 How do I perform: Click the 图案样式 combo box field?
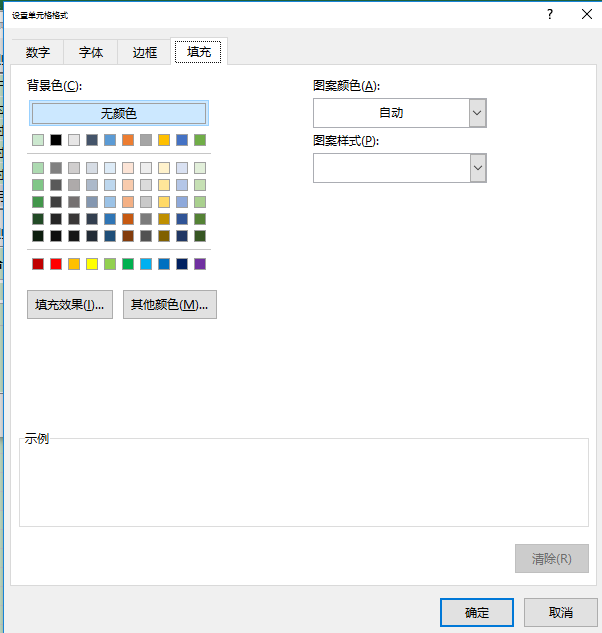click(400, 168)
